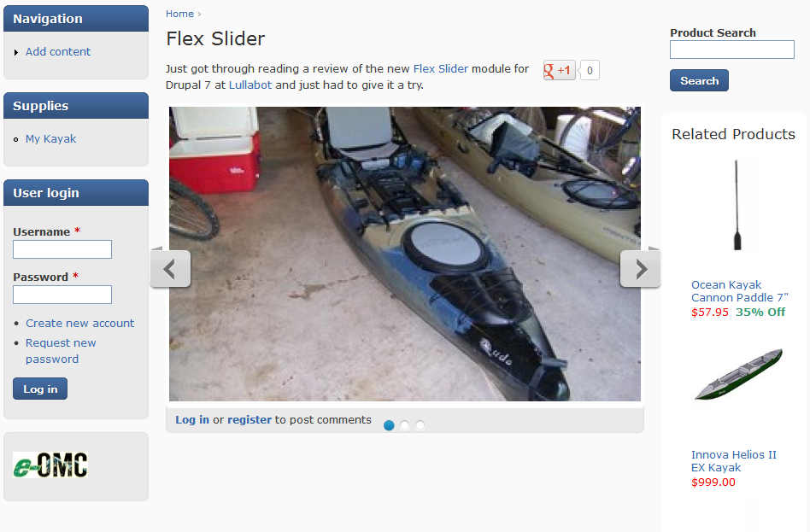Focus the Password input field
The width and height of the screenshot is (810, 532).
[x=62, y=295]
